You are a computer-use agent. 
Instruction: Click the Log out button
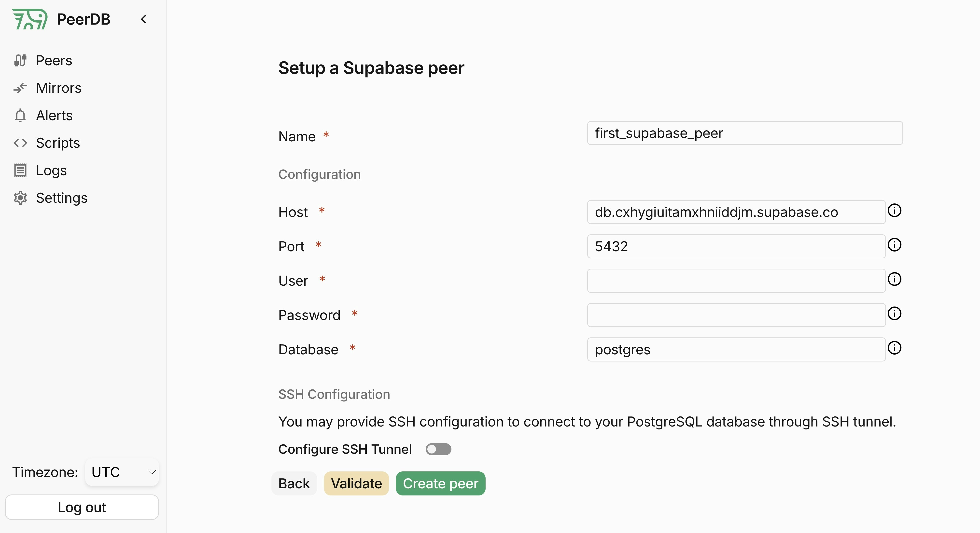82,507
